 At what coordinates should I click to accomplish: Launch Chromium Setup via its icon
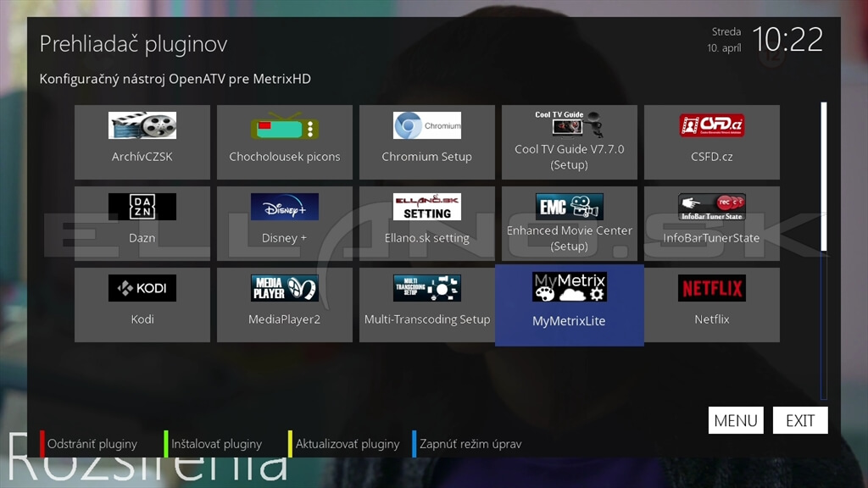pyautogui.click(x=427, y=125)
